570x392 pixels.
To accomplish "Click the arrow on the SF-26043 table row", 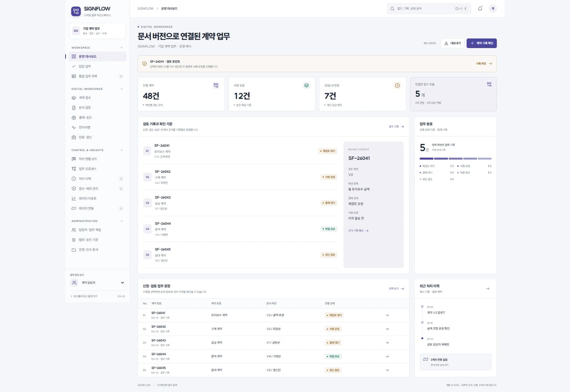I will pyautogui.click(x=387, y=343).
